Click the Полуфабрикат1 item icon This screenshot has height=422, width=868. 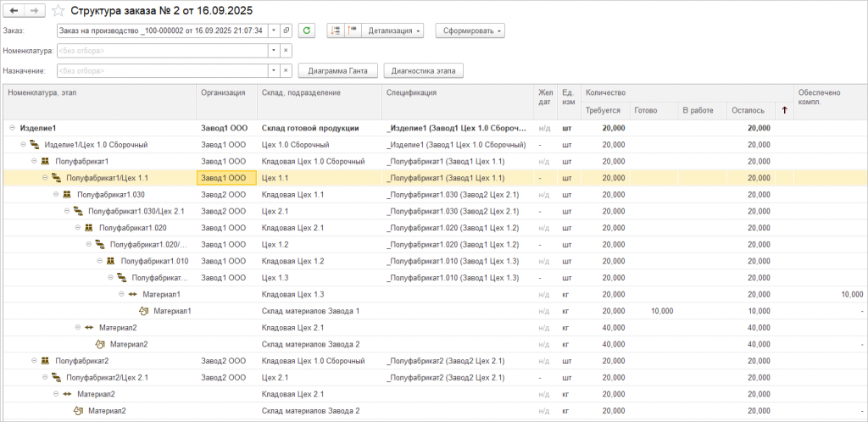46,162
